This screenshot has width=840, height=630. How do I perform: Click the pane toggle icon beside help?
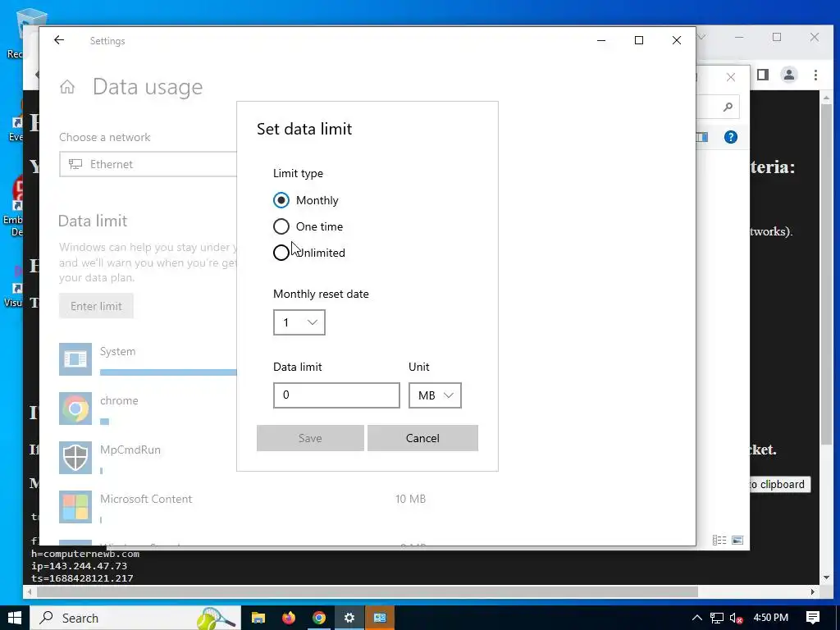click(x=702, y=137)
